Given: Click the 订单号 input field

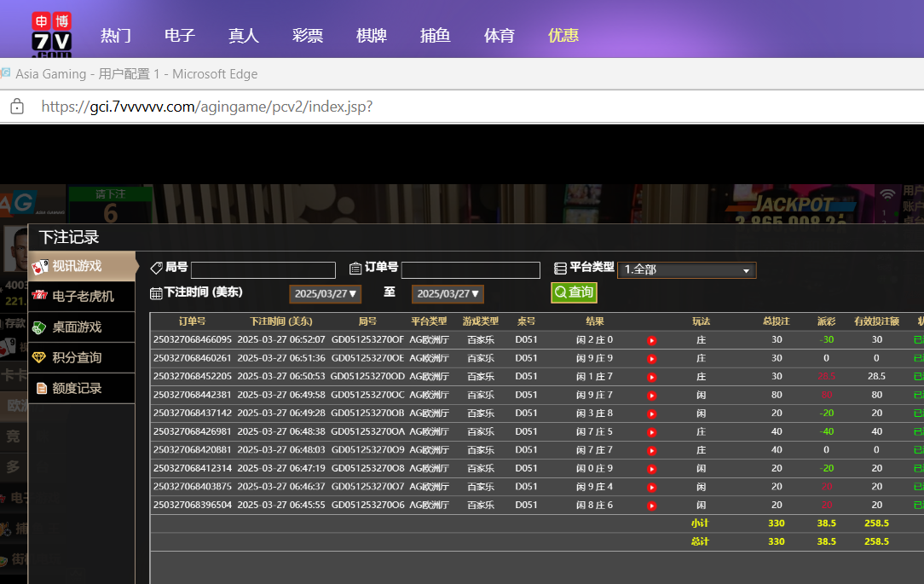Looking at the screenshot, I should [x=471, y=270].
